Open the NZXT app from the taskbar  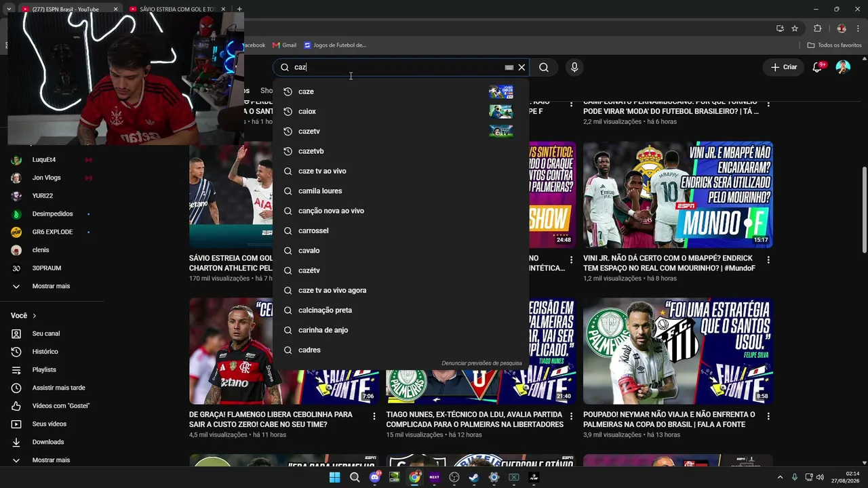pos(435,477)
